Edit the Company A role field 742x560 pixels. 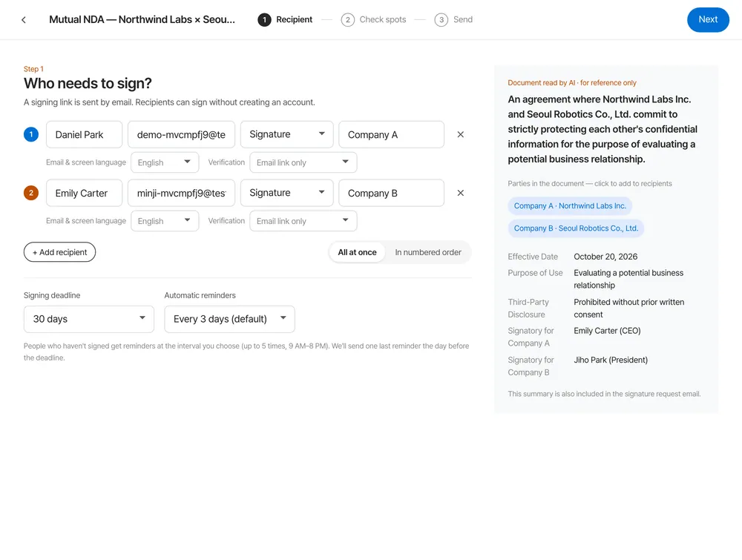[x=391, y=134]
